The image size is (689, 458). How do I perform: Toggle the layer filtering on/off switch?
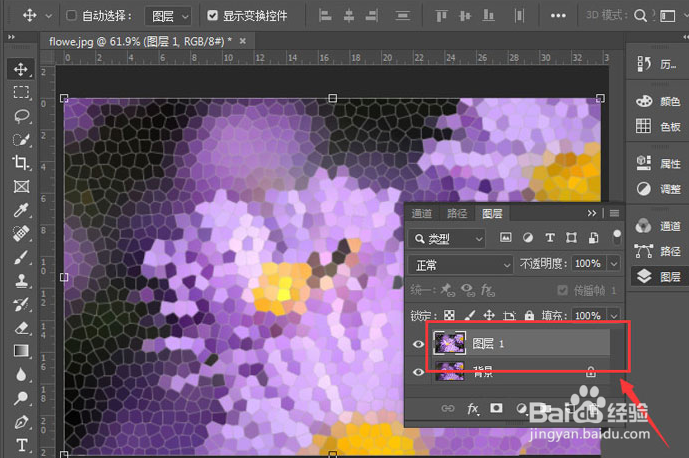[x=617, y=237]
